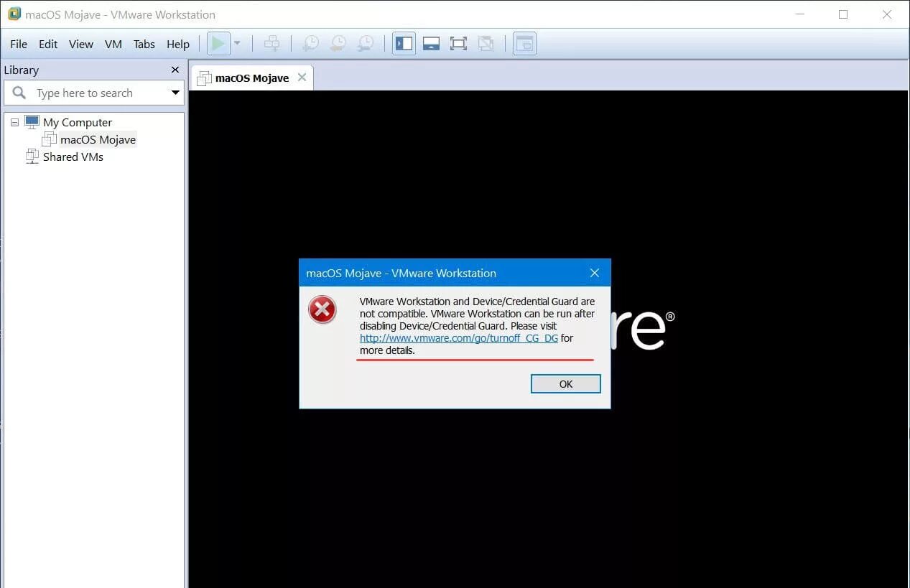Click Revert to Snapshot toolbar icon
910x588 pixels.
click(x=338, y=44)
